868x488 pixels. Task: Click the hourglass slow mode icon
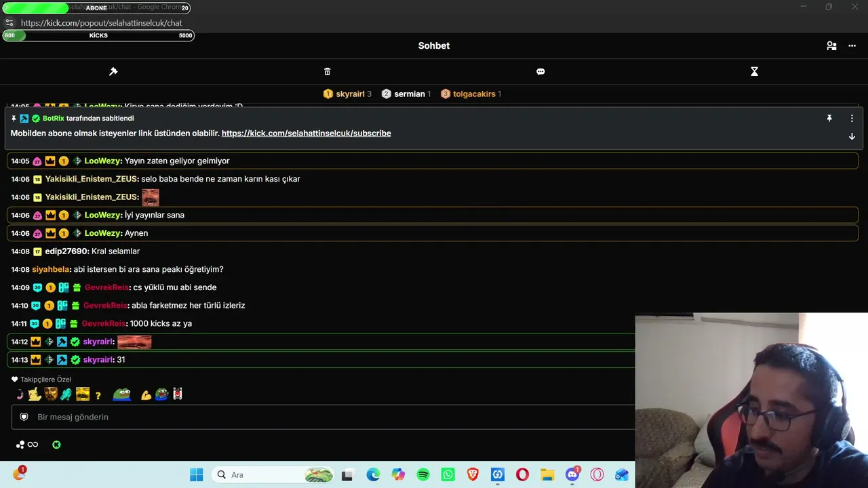pyautogui.click(x=754, y=71)
